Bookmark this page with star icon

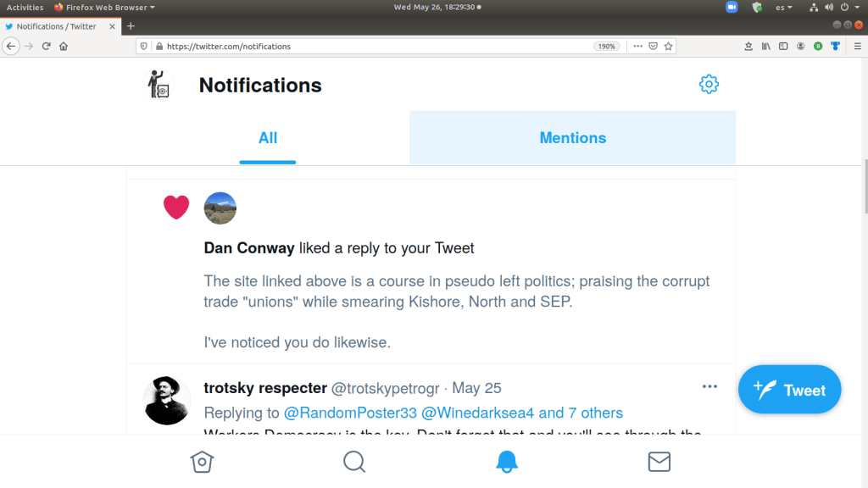click(x=669, y=46)
